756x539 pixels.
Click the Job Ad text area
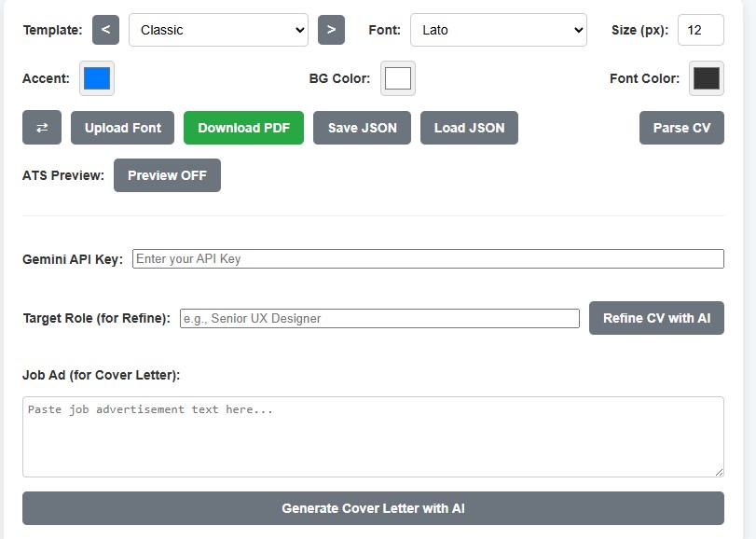(375, 435)
